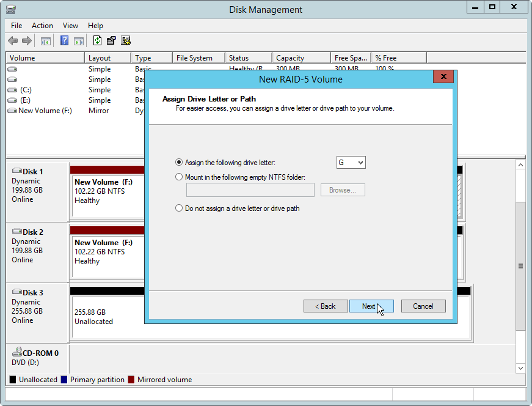
Task: Click the 'DVD (D:)' label under CD-ROM 0
Action: [x=25, y=363]
